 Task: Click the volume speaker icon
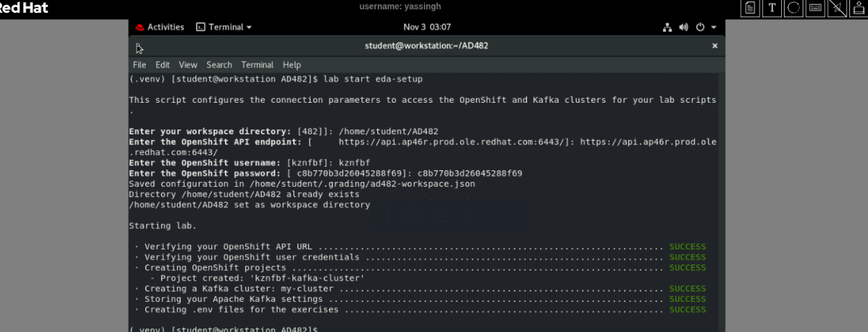(x=683, y=27)
